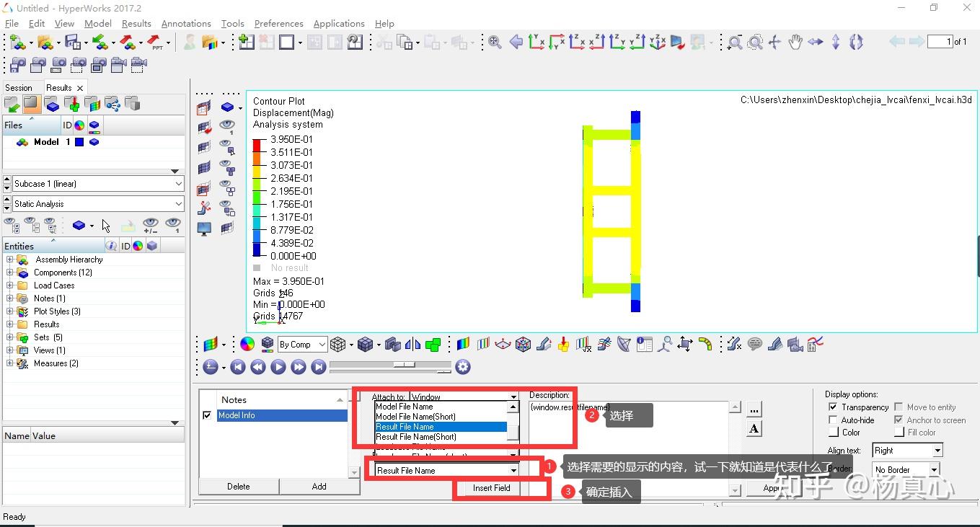This screenshot has width=980, height=527.
Task: Activate the pan hand tool
Action: pos(795,42)
